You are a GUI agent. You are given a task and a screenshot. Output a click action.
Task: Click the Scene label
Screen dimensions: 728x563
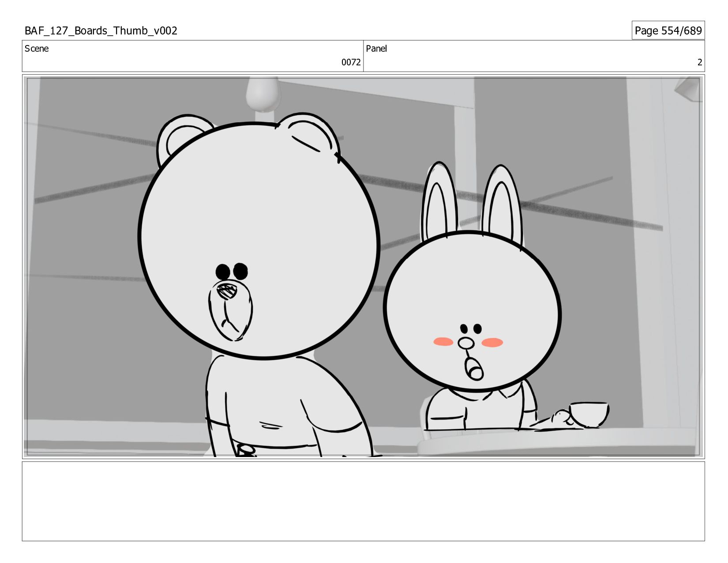[x=37, y=49]
